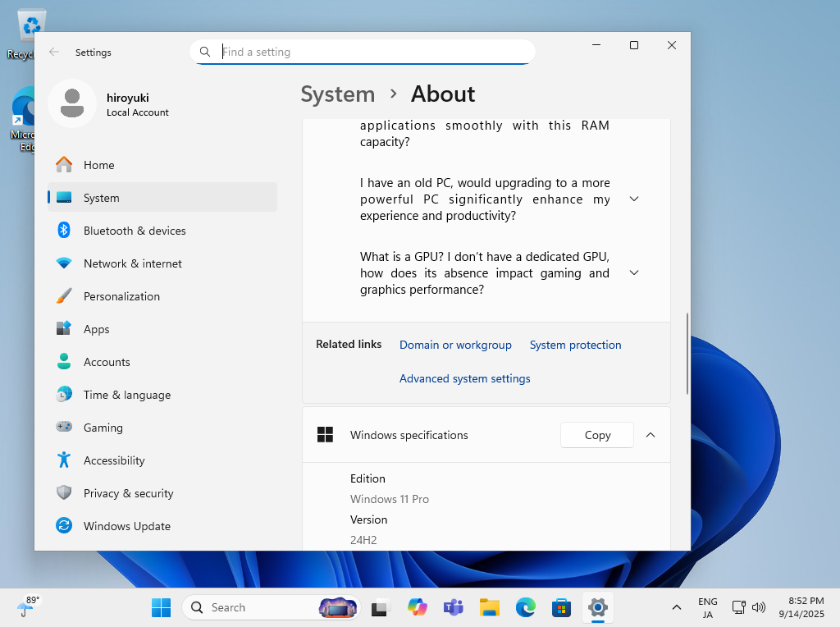Open the System protection link
Image resolution: width=840 pixels, height=627 pixels.
click(x=575, y=345)
